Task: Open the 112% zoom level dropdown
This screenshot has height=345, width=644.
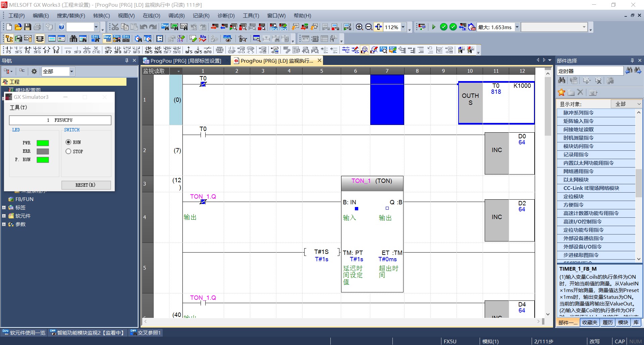Action: pyautogui.click(x=404, y=27)
